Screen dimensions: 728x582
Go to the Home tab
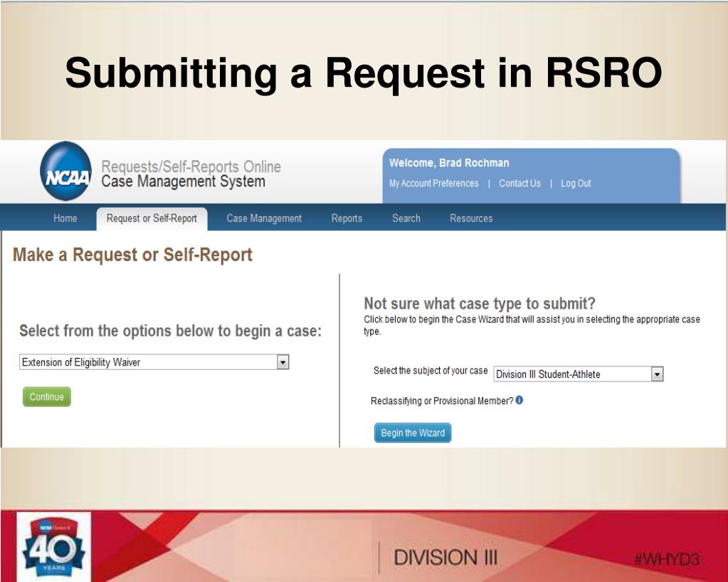(65, 218)
